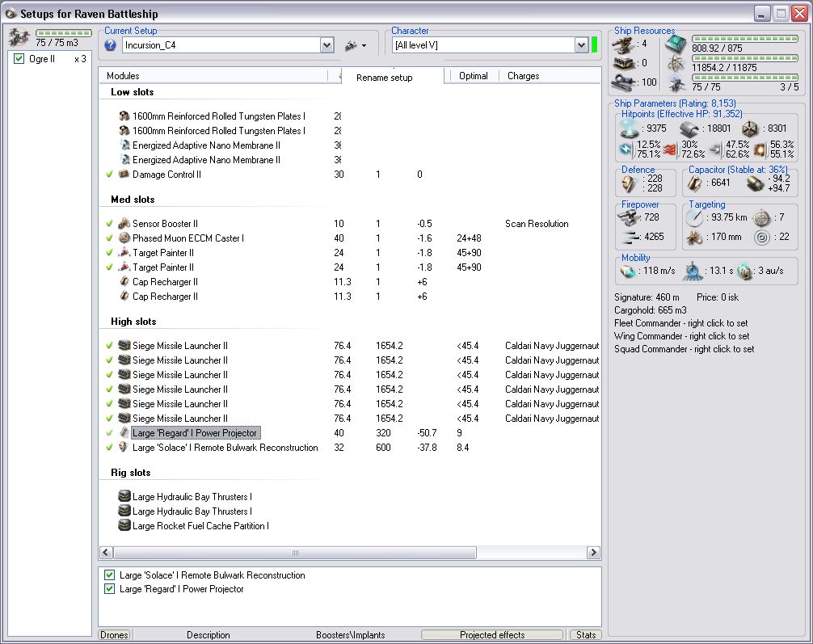
Task: Click the horizontal scrollbar right arrow
Action: 594,552
